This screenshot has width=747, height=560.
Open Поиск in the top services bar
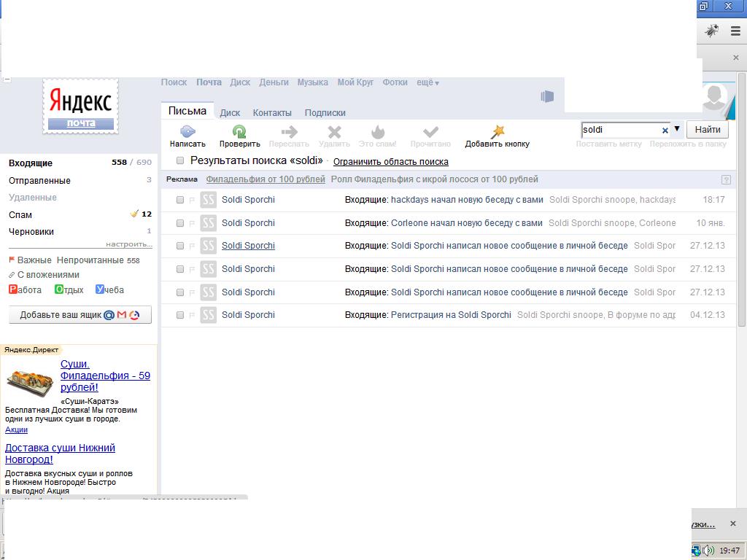174,82
